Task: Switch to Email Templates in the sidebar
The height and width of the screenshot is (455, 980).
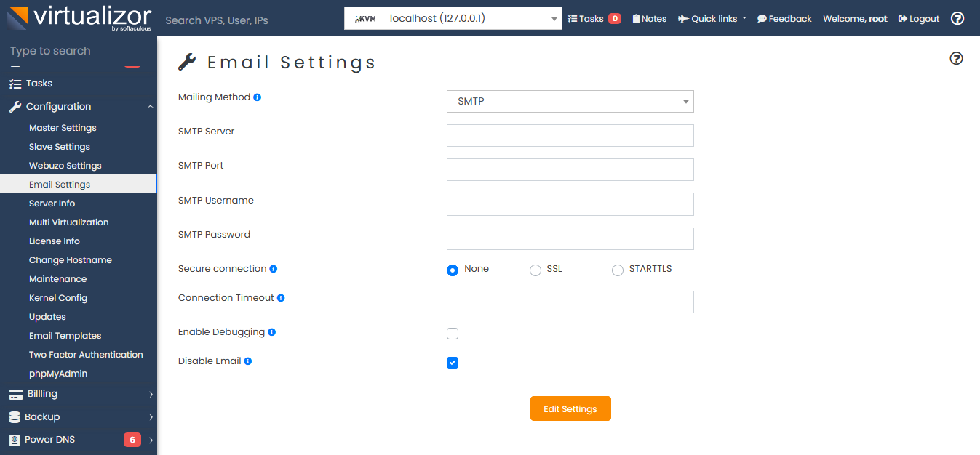Action: point(64,335)
